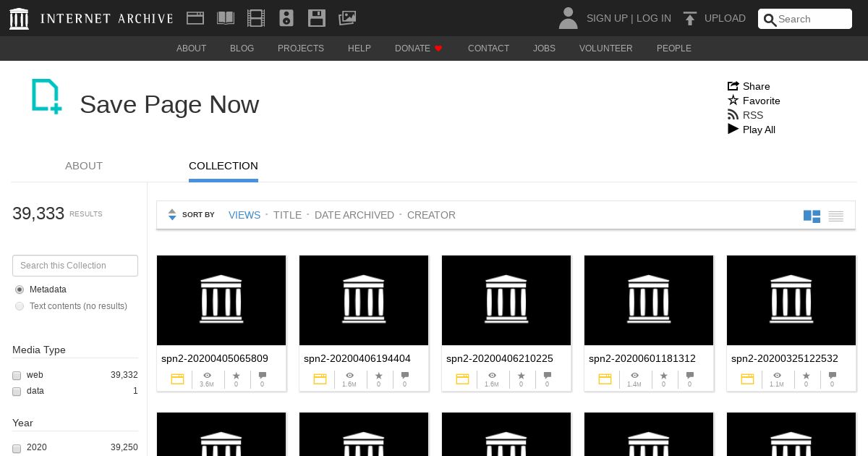
Task: Select the Text contents radio button
Action: pos(20,306)
